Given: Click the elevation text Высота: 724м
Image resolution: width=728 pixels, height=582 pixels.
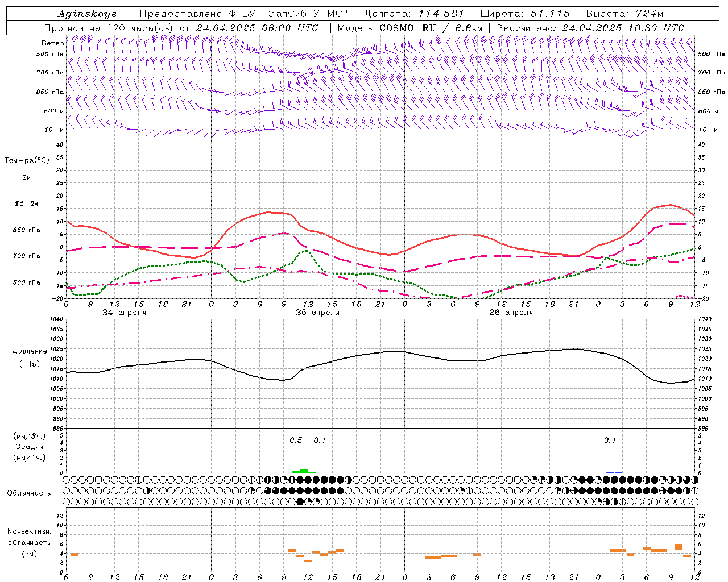Looking at the screenshot, I should (x=625, y=14).
